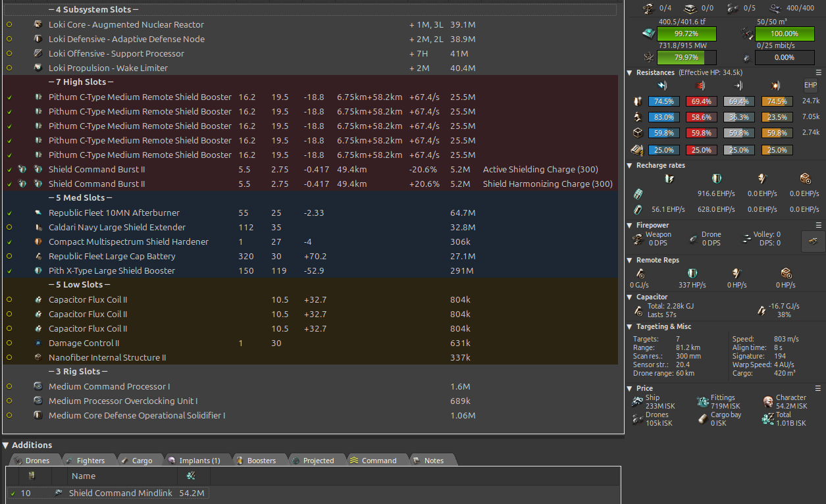Viewport: 826px width, 504px height.
Task: Click the Loki Offensive Support Processor icon
Action: point(38,53)
